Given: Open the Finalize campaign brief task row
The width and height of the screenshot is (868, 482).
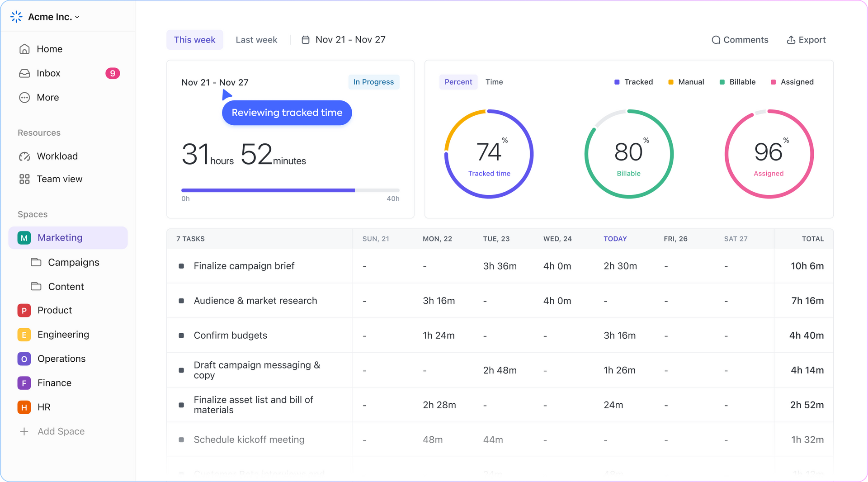Looking at the screenshot, I should click(244, 266).
